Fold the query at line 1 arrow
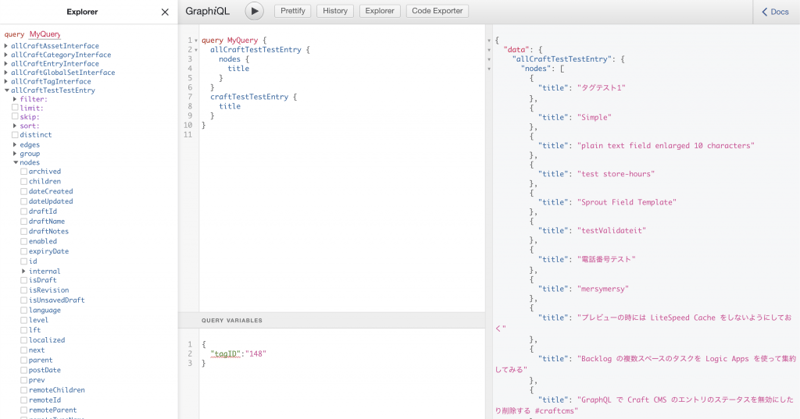Viewport: 800px width, 419px height. point(196,41)
